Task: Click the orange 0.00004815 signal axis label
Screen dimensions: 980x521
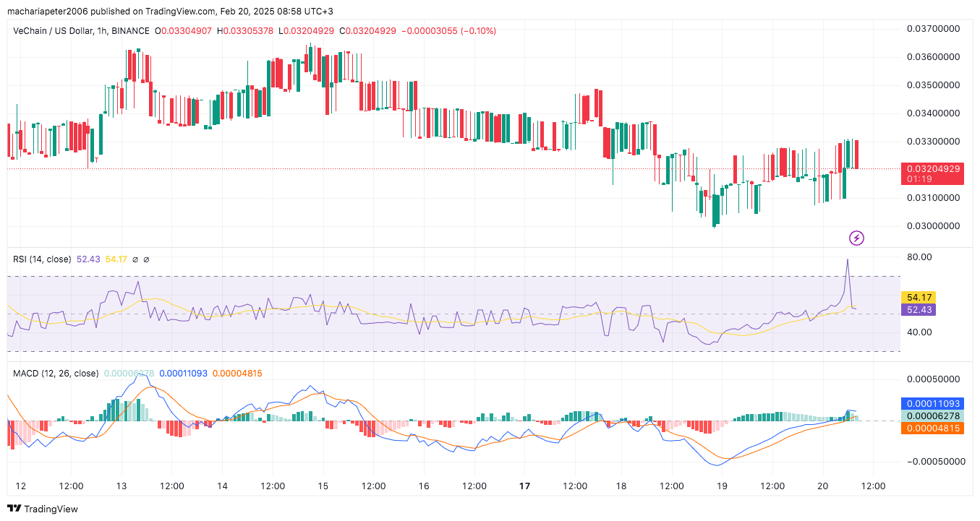Action: (x=932, y=428)
